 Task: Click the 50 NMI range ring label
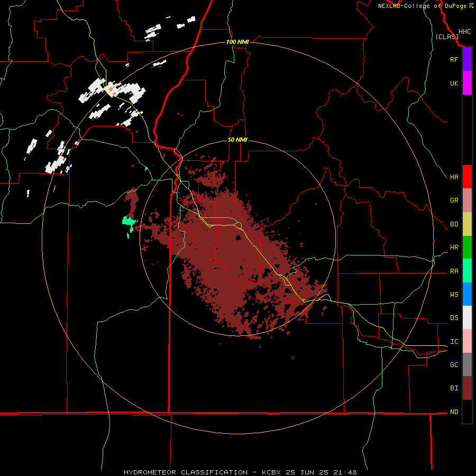click(237, 140)
